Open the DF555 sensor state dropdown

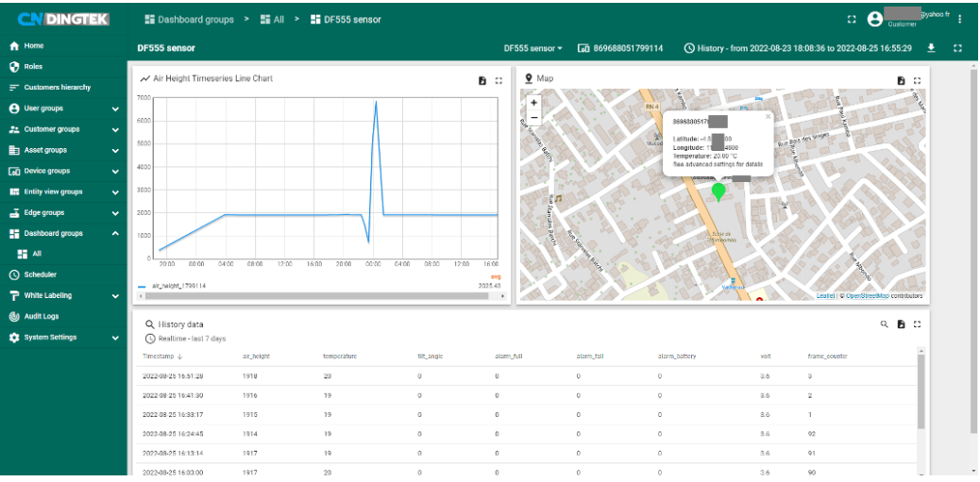point(532,48)
